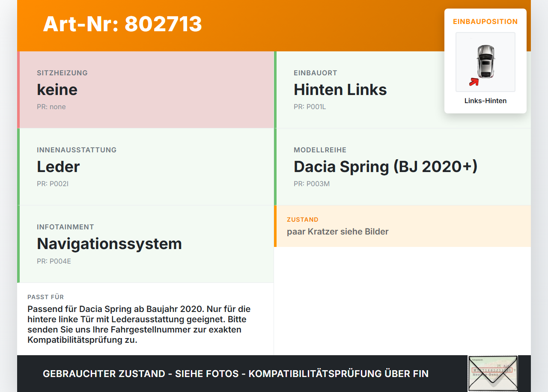The width and height of the screenshot is (548, 392).
Task: Click the 'EINBAUORT' label
Action: [x=316, y=73]
